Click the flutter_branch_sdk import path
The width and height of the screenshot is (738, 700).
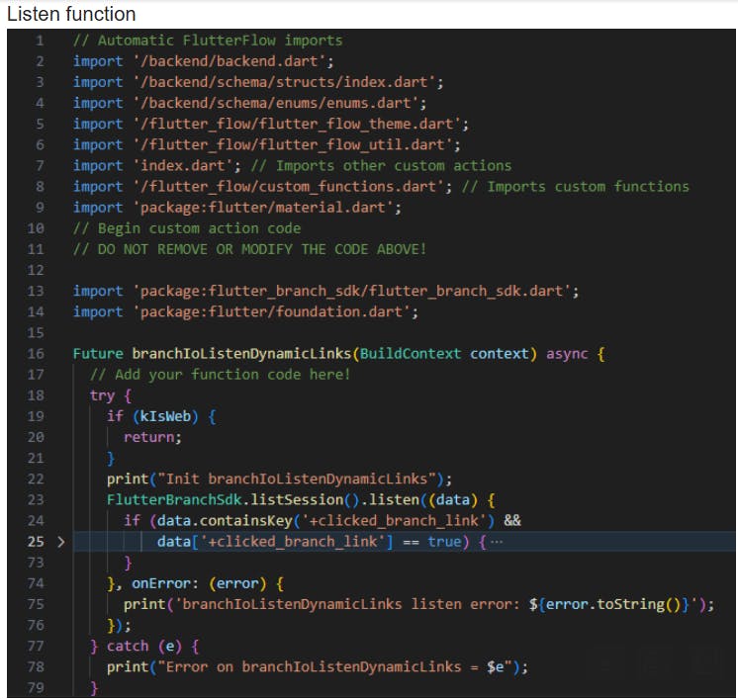354,291
